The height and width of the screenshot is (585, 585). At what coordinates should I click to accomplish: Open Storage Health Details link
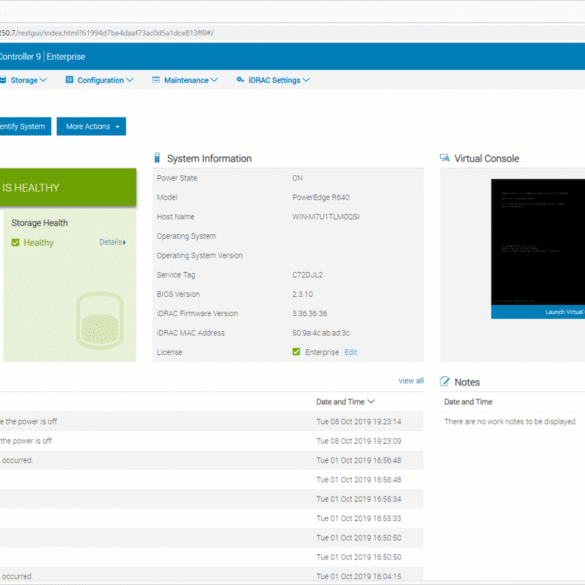(x=112, y=242)
